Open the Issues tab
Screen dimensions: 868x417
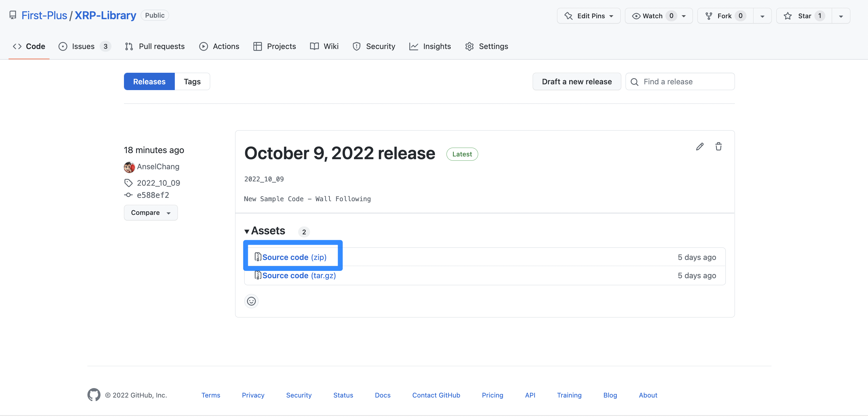[x=83, y=46]
